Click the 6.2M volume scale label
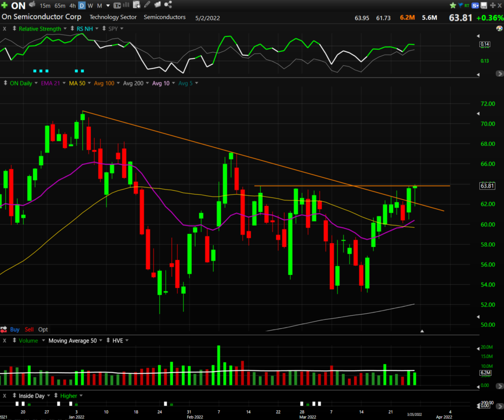 point(485,373)
